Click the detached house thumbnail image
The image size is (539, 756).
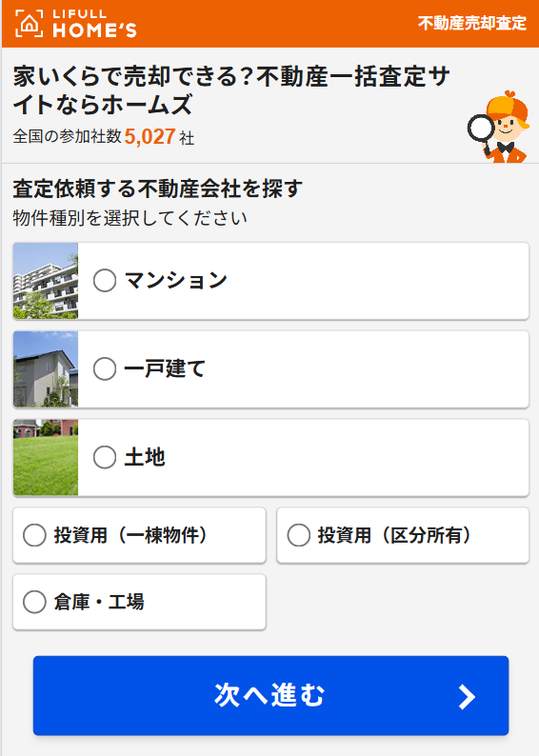[x=46, y=369]
